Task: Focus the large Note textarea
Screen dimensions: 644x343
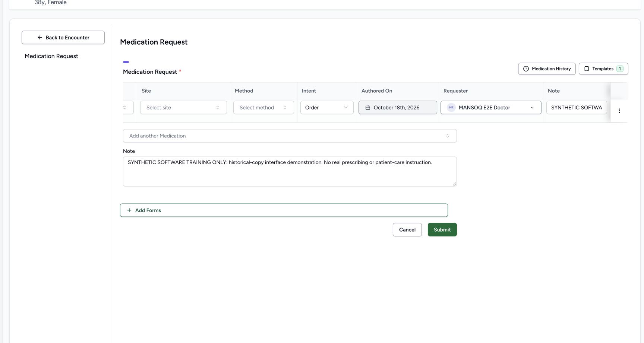Action: pos(290,172)
